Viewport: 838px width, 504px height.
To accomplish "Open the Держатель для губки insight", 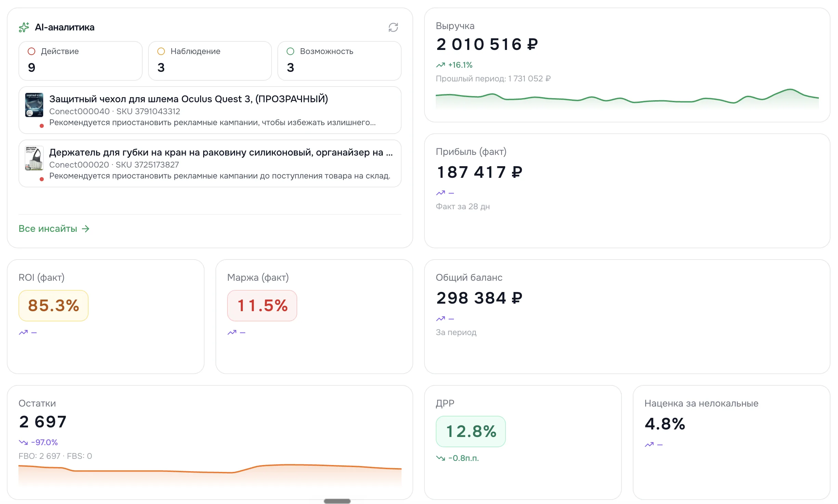I will 210,163.
